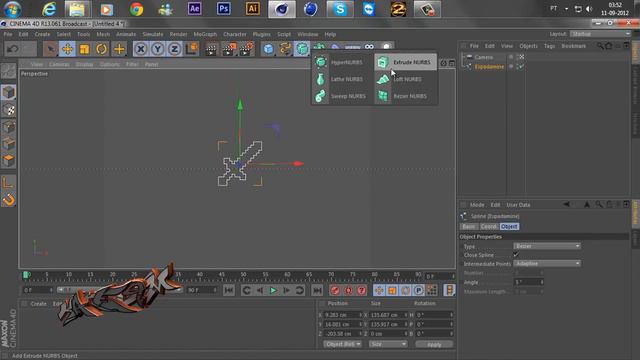Image resolution: width=640 pixels, height=360 pixels.
Task: Click the Angle value field
Action: tap(529, 282)
